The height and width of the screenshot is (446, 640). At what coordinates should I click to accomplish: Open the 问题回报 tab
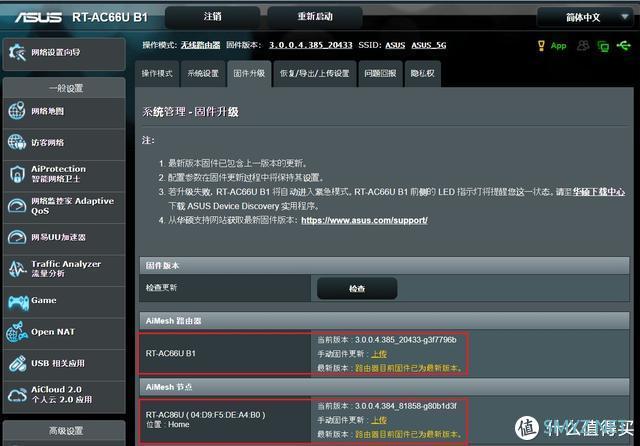(380, 73)
